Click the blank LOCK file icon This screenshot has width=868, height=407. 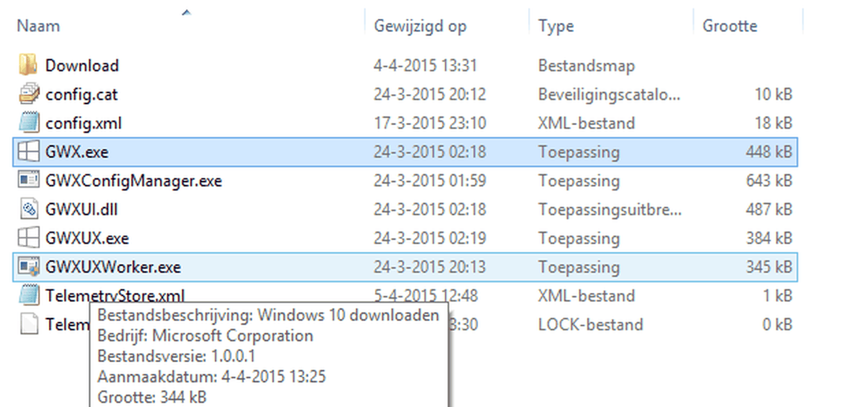(28, 324)
